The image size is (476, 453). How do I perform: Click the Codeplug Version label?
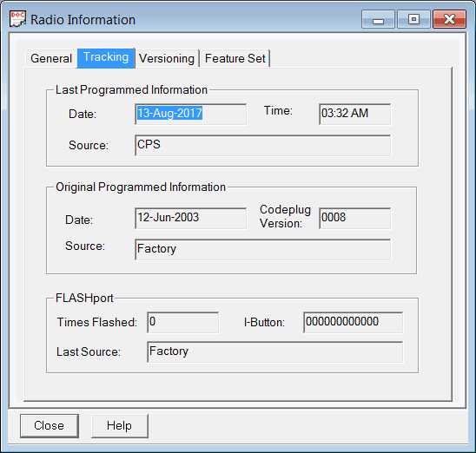pos(285,216)
